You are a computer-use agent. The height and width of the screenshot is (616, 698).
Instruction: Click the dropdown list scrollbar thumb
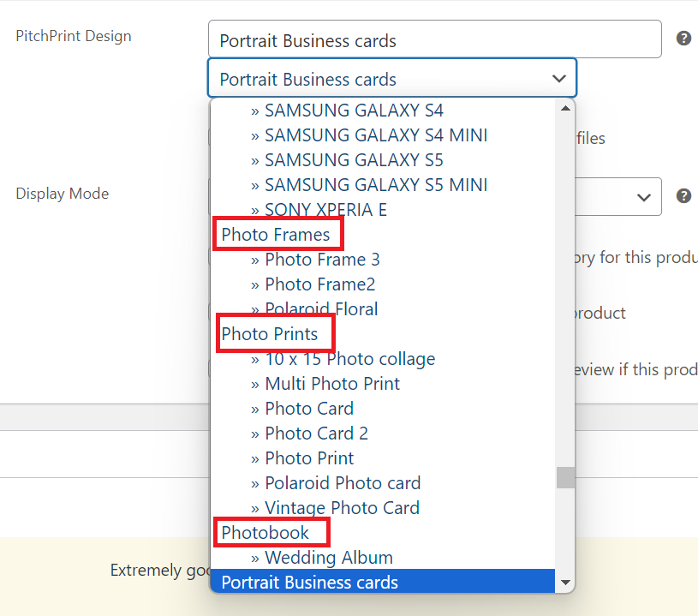pyautogui.click(x=565, y=477)
